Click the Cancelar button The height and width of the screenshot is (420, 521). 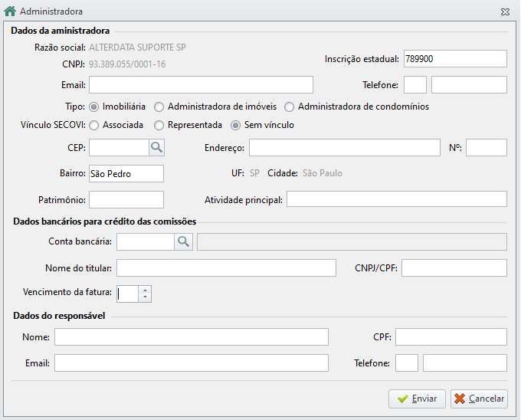click(479, 399)
